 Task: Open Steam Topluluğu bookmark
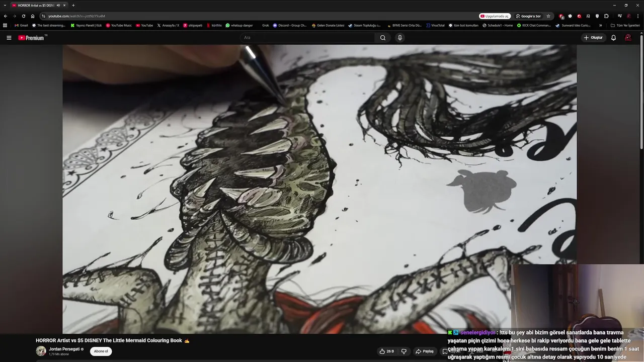(x=364, y=25)
